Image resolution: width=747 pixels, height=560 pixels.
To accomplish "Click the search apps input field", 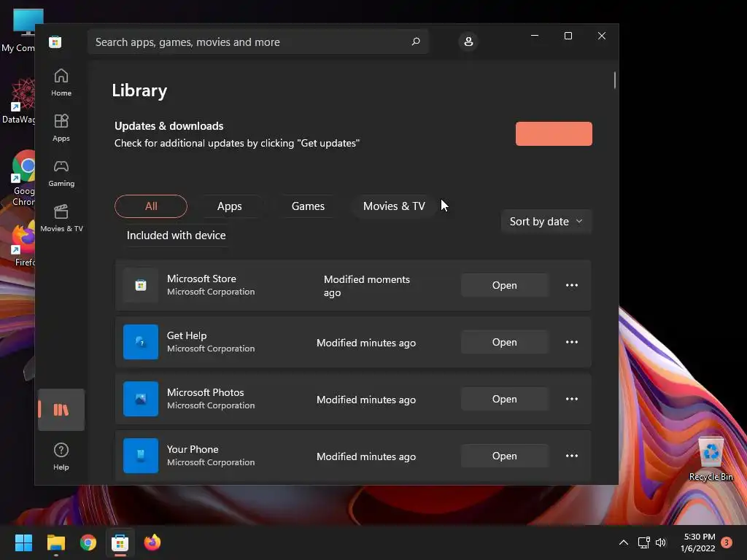I will [258, 42].
